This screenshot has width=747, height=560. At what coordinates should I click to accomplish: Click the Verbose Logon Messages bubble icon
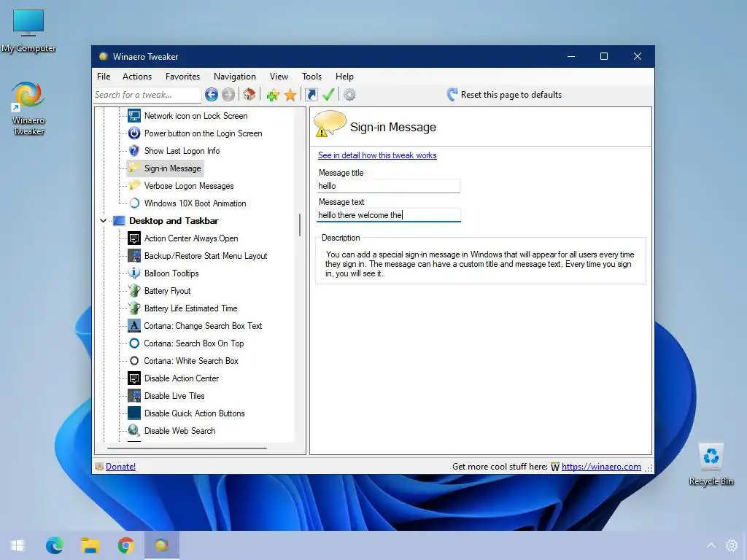[134, 186]
